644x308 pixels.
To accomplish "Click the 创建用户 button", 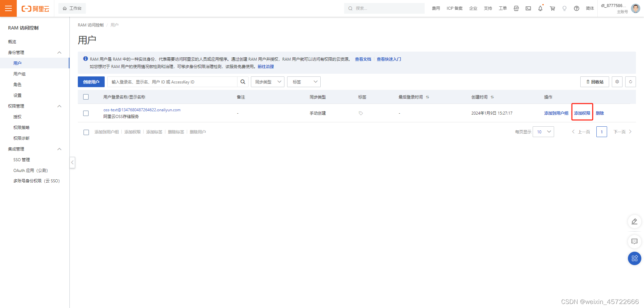I will point(91,82).
